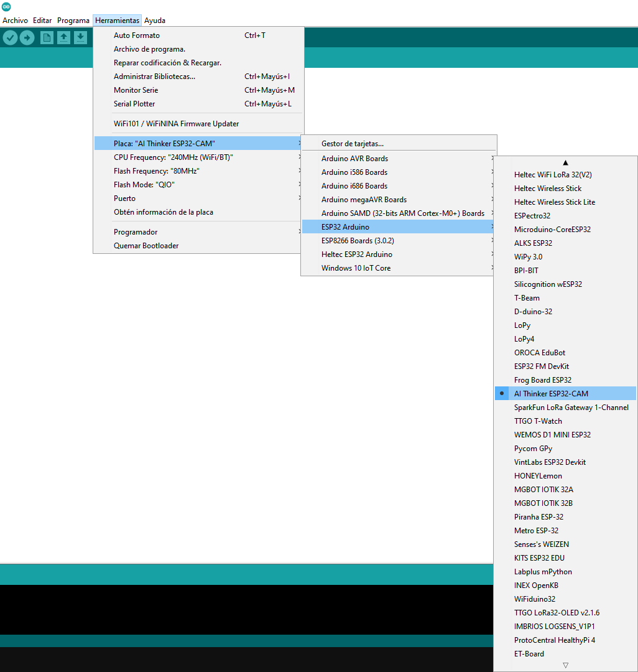The height and width of the screenshot is (672, 638).
Task: Select Heltec Wireless Stick Lite board
Action: [565, 202]
